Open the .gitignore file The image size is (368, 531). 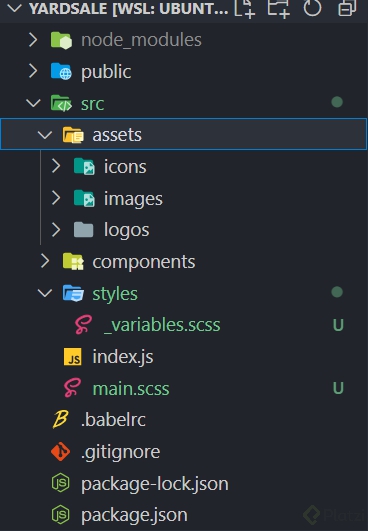(x=120, y=452)
